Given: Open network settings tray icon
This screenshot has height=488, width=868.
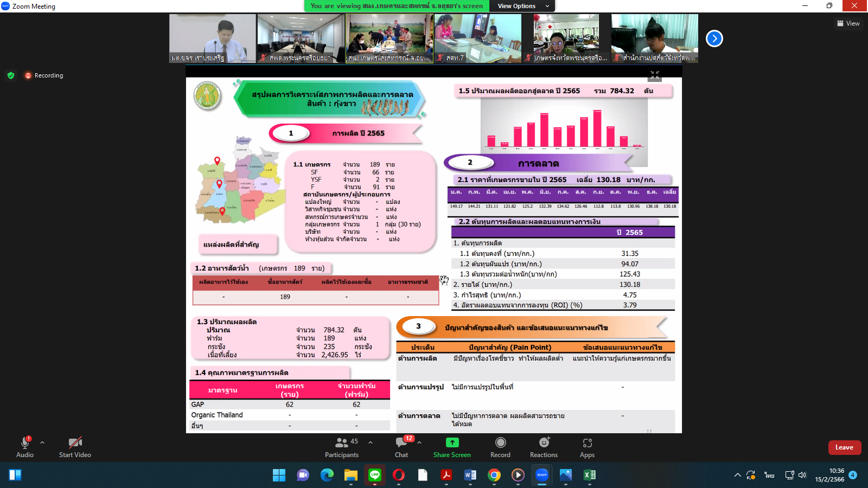Looking at the screenshot, I should 790,475.
